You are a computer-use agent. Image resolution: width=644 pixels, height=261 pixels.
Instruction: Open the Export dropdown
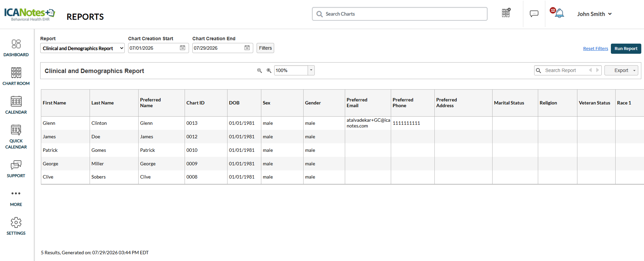coord(621,70)
